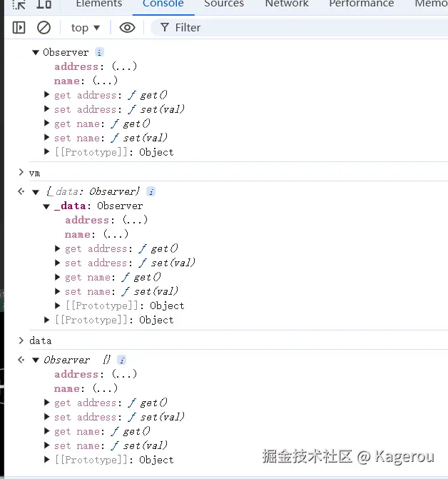Click info icon beside last Observer {}
Image resolution: width=448 pixels, height=479 pixels.
tap(122, 360)
